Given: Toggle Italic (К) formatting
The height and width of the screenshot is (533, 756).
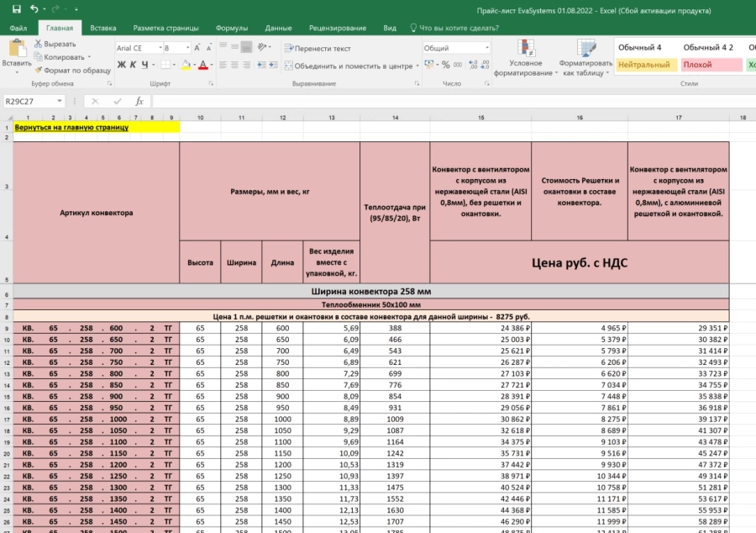Looking at the screenshot, I should [133, 65].
